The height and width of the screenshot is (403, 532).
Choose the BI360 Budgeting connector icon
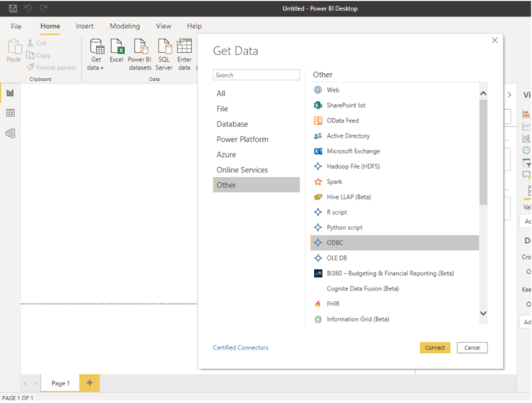coord(318,273)
